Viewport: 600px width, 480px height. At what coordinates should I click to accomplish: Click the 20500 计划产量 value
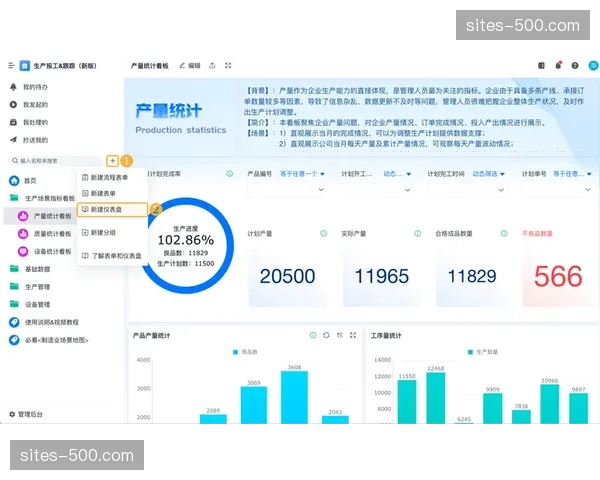(287, 276)
